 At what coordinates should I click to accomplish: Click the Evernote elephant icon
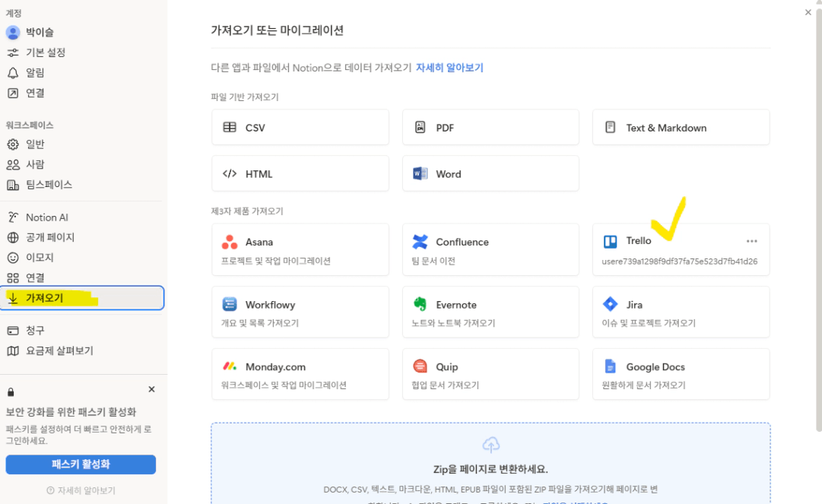[x=420, y=304]
